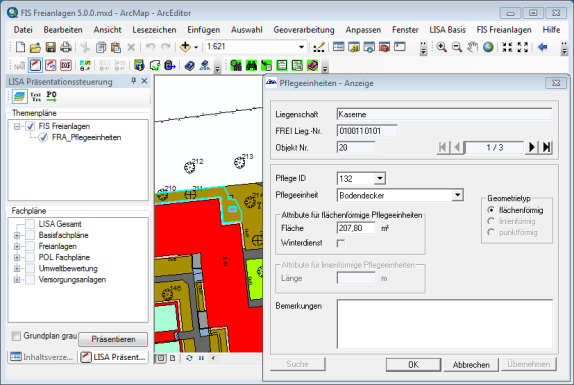This screenshot has height=385, width=574.
Task: Click the purple book icon in green toolbar
Action: coord(313,66)
